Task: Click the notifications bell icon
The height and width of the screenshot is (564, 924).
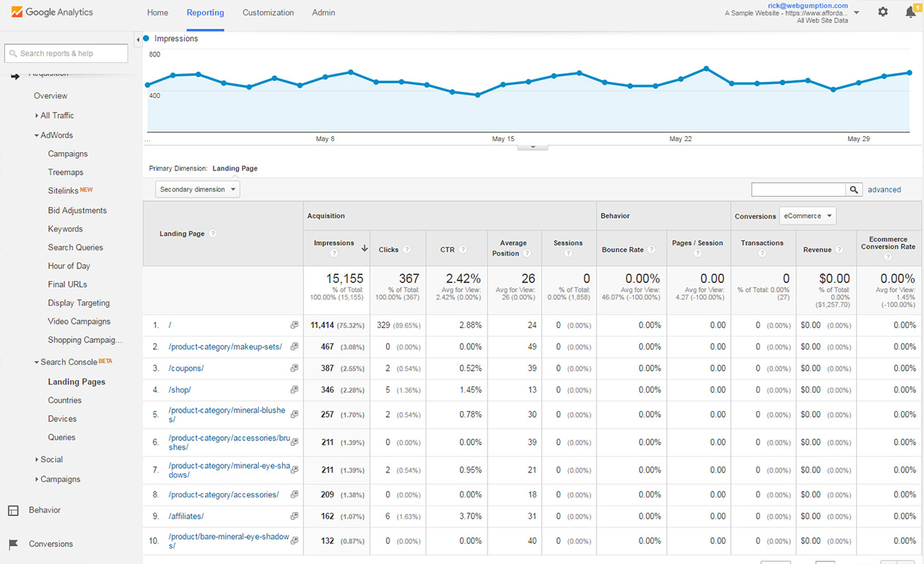Action: pyautogui.click(x=910, y=12)
